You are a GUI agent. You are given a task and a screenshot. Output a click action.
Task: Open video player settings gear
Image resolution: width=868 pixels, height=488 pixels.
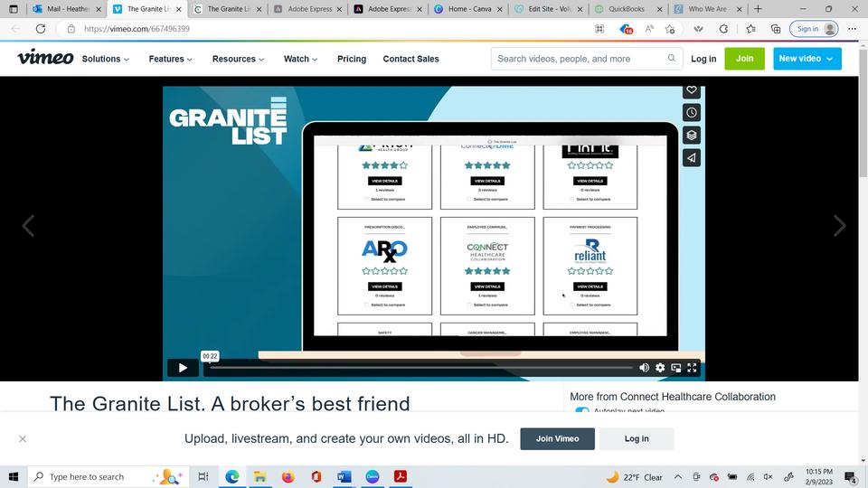[660, 368]
